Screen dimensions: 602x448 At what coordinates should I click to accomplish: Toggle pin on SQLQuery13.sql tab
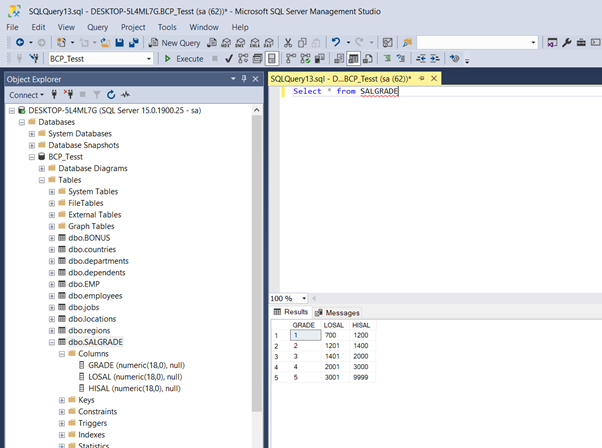click(422, 78)
